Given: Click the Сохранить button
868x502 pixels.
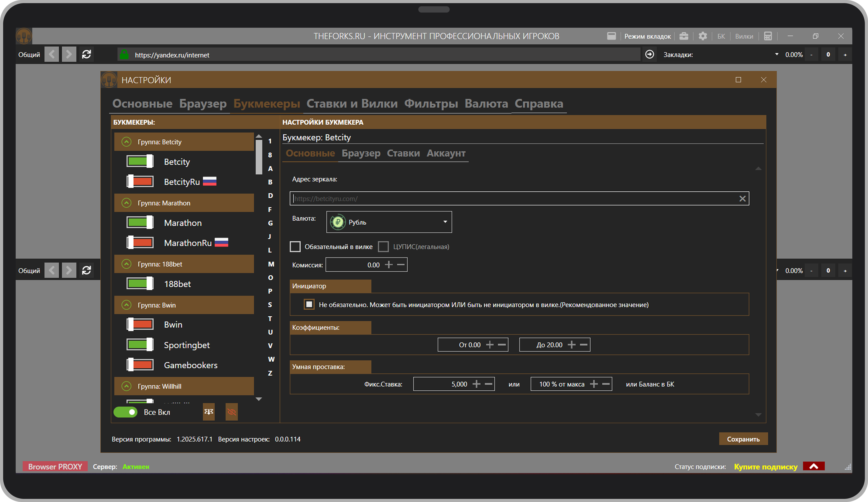Looking at the screenshot, I should point(743,439).
